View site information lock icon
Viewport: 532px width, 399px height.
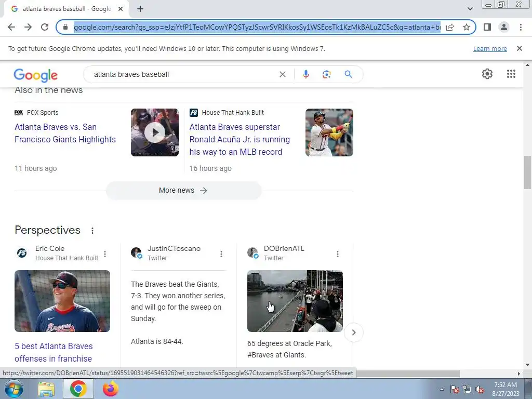click(65, 27)
